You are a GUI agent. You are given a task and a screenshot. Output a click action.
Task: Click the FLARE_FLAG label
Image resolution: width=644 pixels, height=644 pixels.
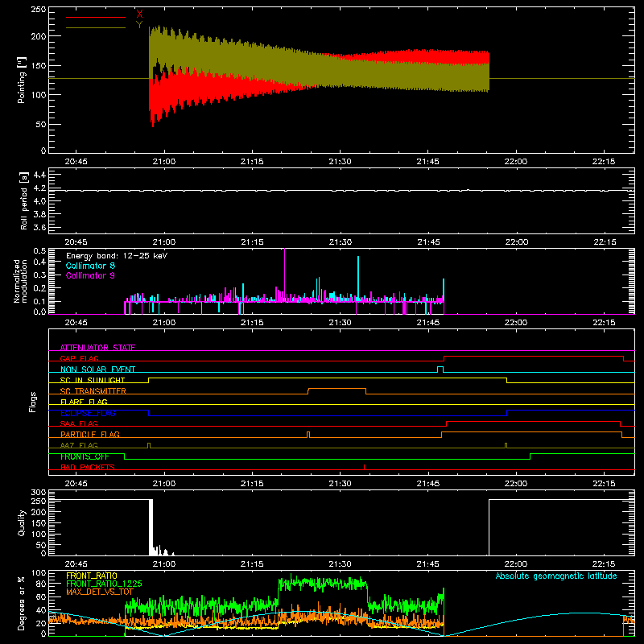[84, 402]
